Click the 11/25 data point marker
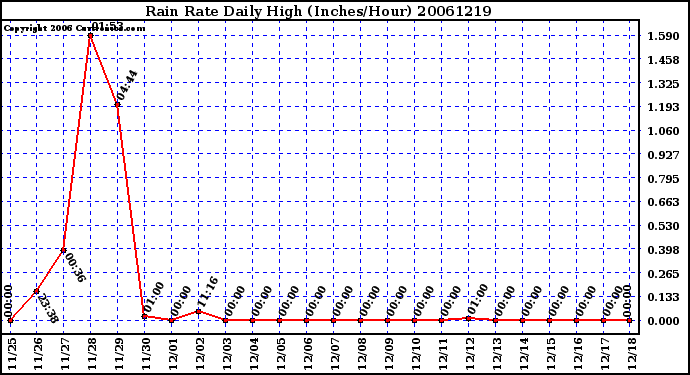 [x=10, y=320]
